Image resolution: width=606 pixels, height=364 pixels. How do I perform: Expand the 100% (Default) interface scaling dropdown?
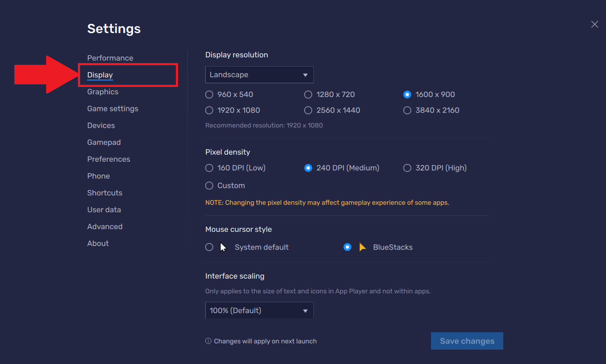coord(259,311)
